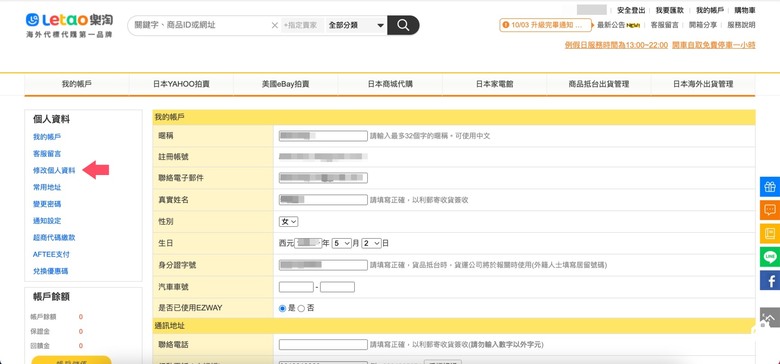Viewport: 780px width, 364px height.
Task: Click the birth year input field
Action: pyautogui.click(x=308, y=243)
